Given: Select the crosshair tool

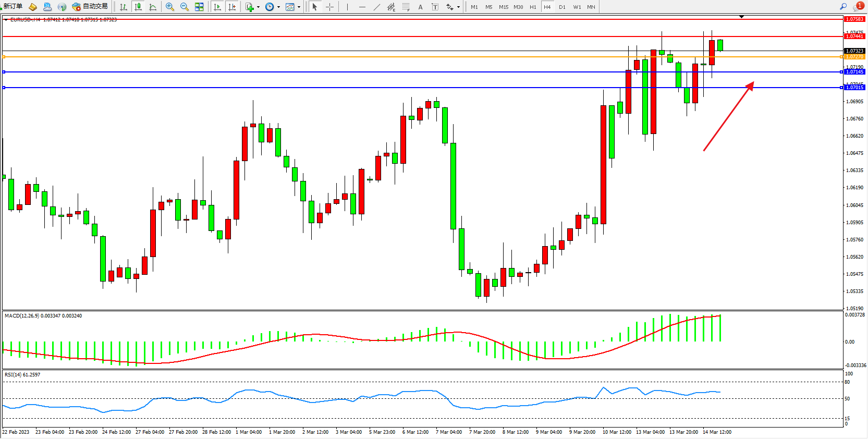Looking at the screenshot, I should 329,7.
